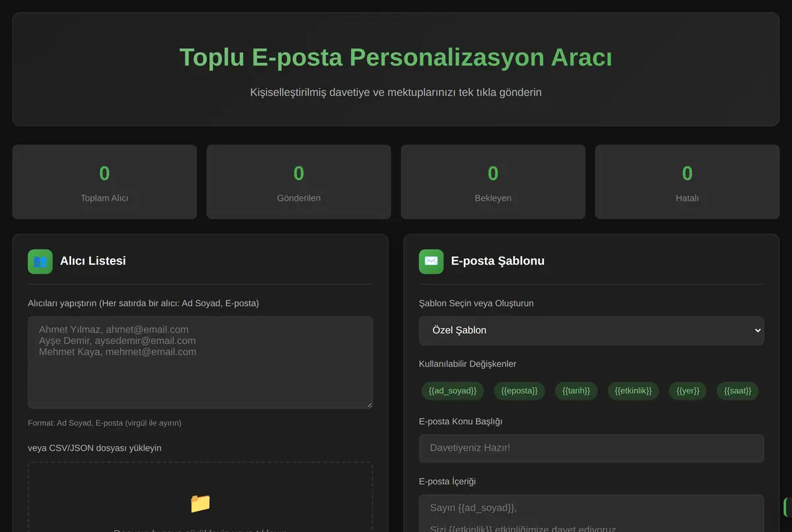The height and width of the screenshot is (532, 792).
Task: Click the Alıcı Listesi people icon
Action: coord(40,261)
